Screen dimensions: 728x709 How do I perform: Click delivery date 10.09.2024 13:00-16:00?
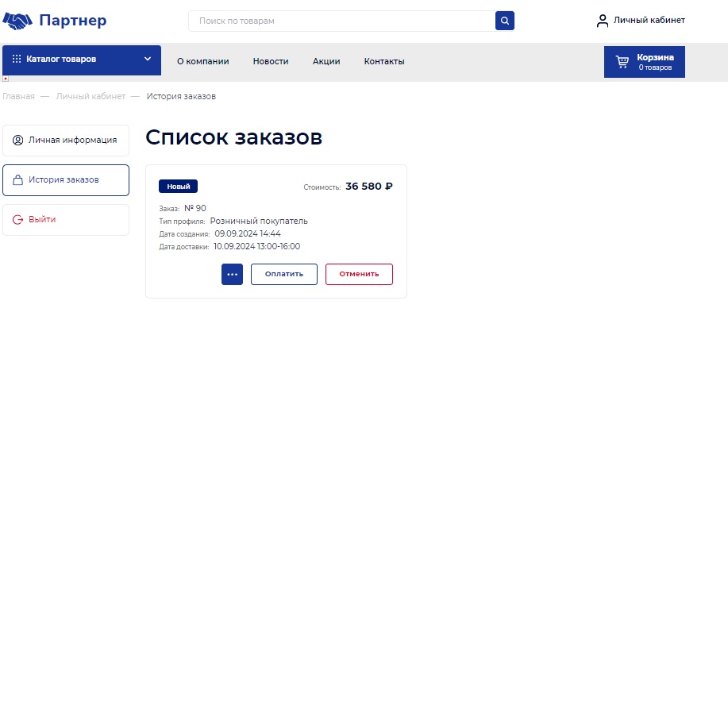(256, 247)
